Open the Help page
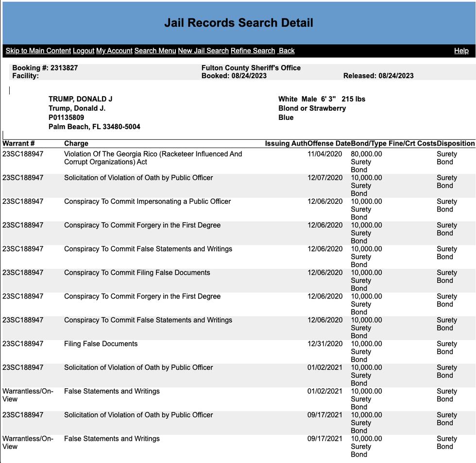Viewport: 476px width, 463px height. point(461,50)
